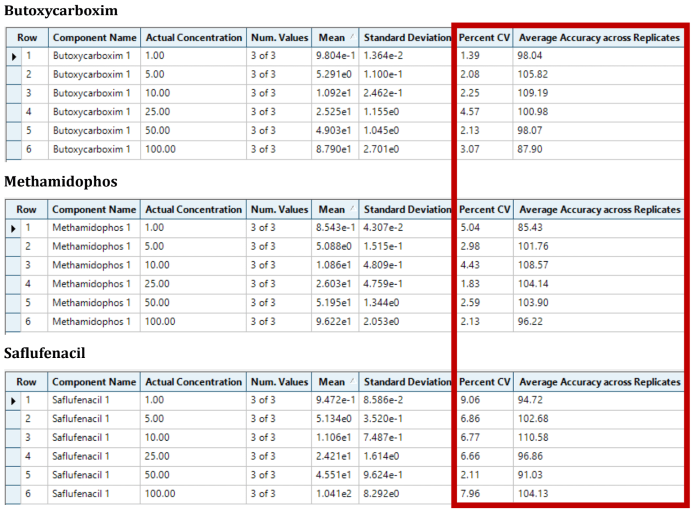The height and width of the screenshot is (513, 694).
Task: Click Mean sort indicator in Butoxycarboxim table
Action: pyautogui.click(x=350, y=38)
